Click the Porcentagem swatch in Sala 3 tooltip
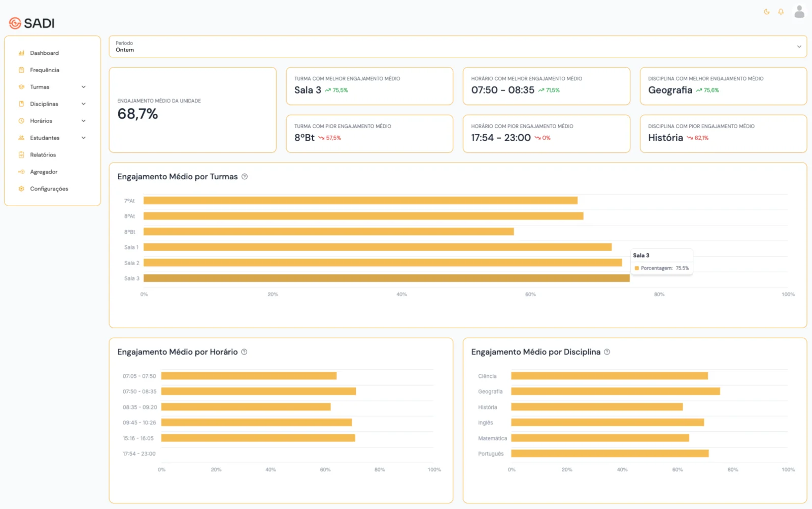812x509 pixels. 637,268
